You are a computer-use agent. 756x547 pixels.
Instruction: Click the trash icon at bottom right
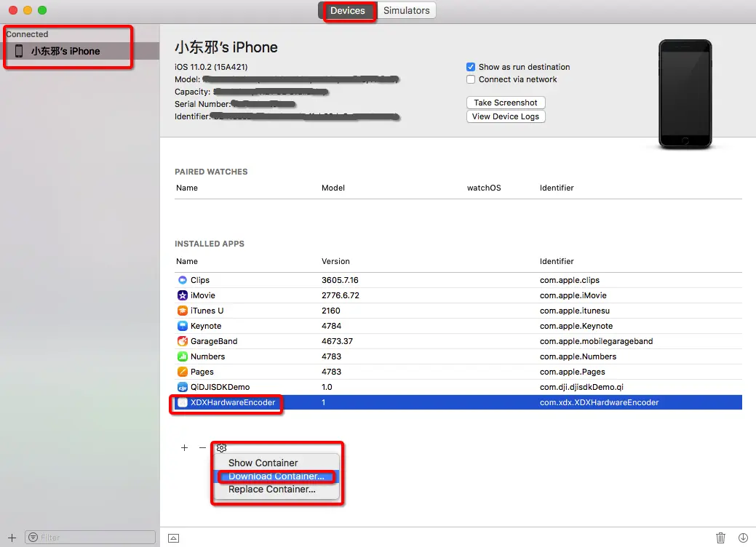(720, 538)
